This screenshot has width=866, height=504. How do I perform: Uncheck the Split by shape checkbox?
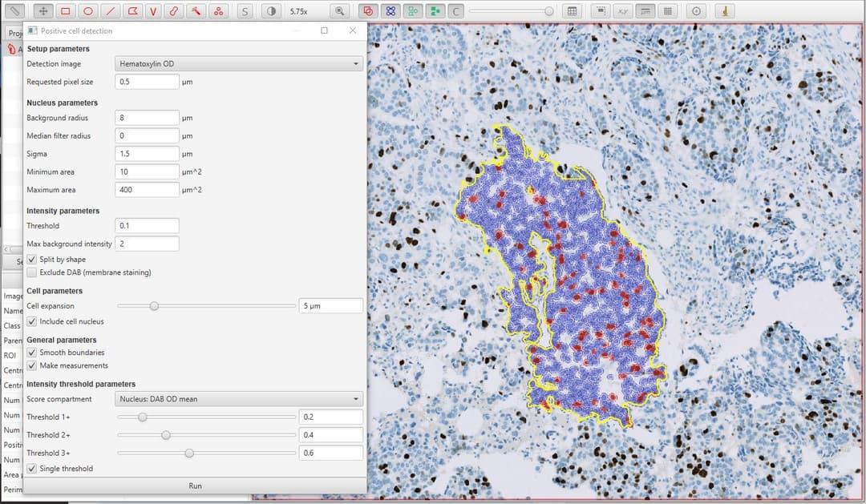coord(32,259)
